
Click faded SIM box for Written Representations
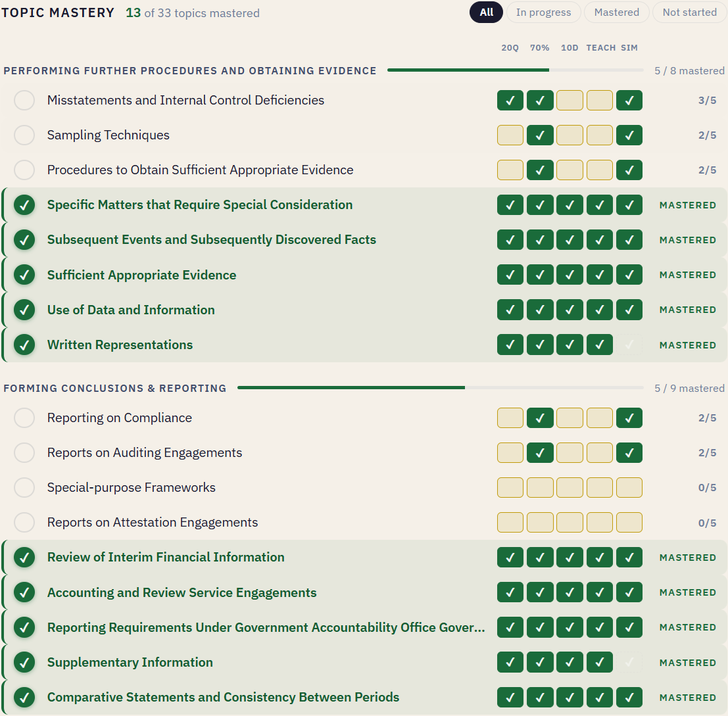point(629,345)
